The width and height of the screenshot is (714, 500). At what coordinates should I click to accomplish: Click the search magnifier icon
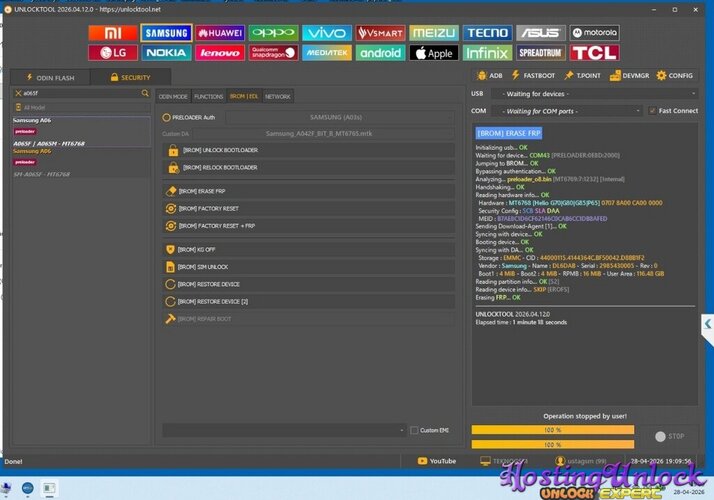(x=145, y=93)
